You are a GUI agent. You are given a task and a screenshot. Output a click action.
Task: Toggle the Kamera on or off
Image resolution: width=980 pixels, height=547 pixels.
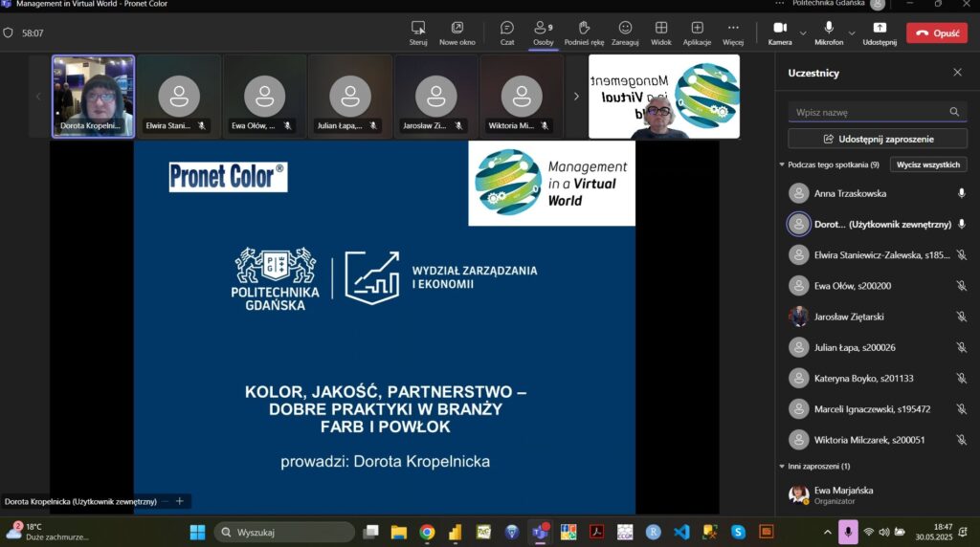pyautogui.click(x=780, y=33)
